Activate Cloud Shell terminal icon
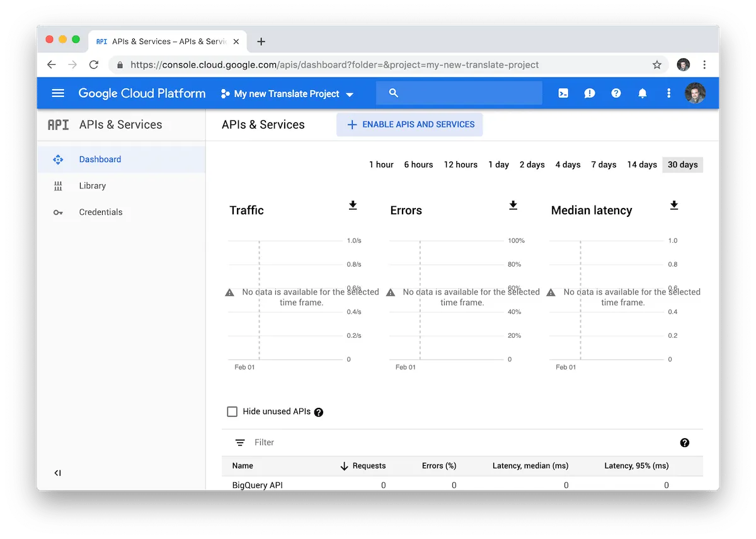The image size is (756, 539). tap(563, 93)
